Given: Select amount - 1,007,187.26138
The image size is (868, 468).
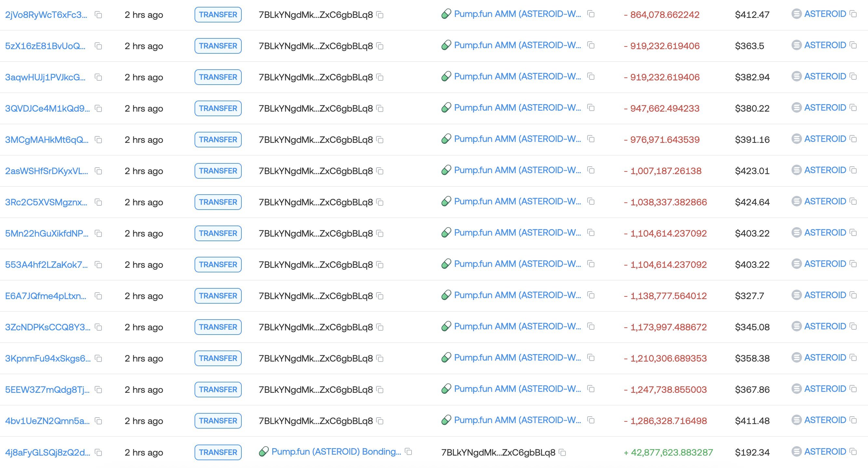Looking at the screenshot, I should point(662,171).
